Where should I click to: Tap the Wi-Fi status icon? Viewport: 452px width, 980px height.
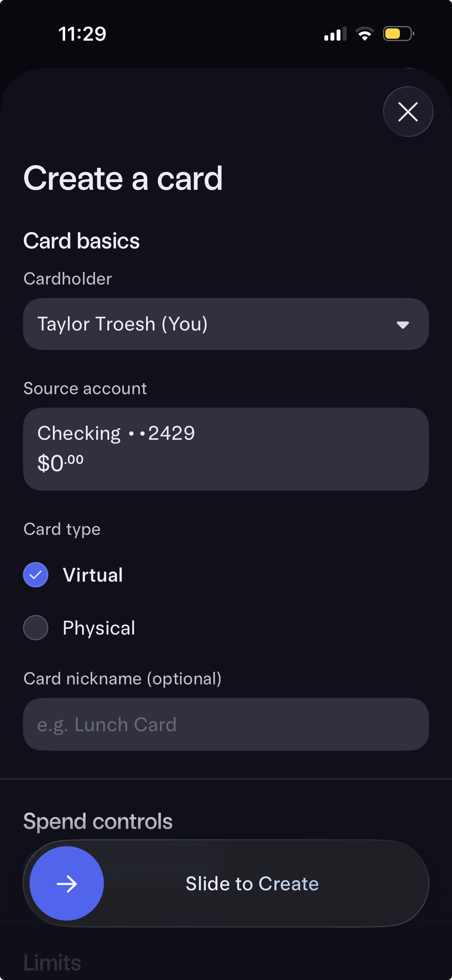click(365, 34)
